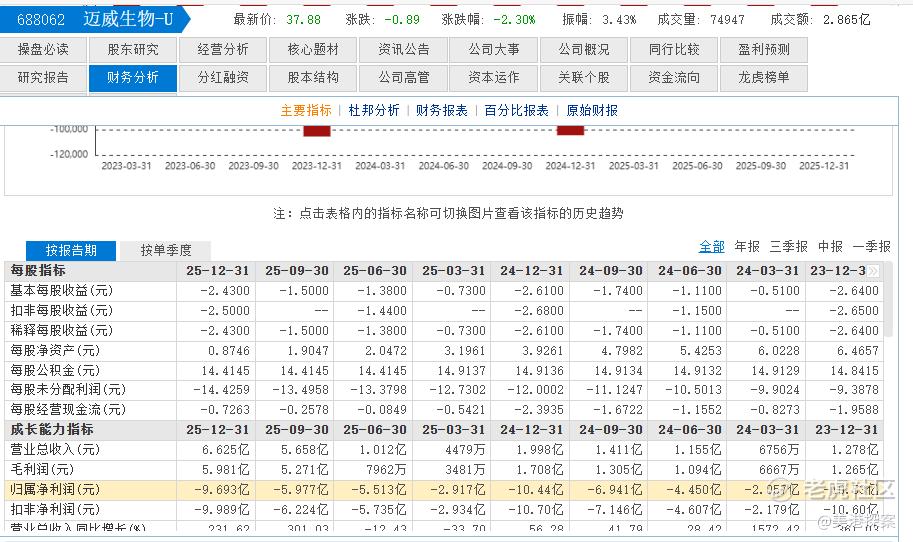This screenshot has width=913, height=542.
Task: Open the 研究报告 tab
Action: point(43,77)
